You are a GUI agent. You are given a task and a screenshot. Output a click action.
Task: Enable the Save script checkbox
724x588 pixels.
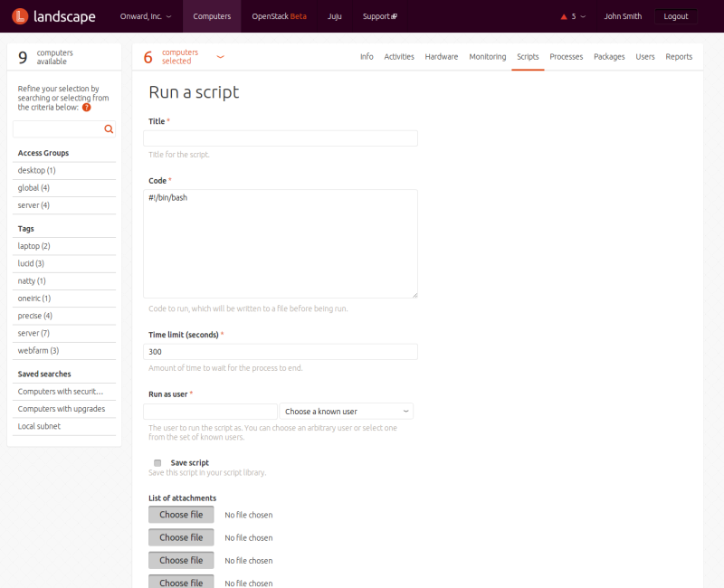tap(157, 462)
